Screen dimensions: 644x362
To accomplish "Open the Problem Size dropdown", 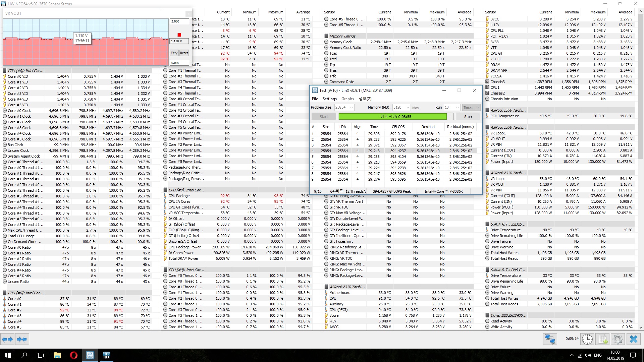I will (x=351, y=107).
